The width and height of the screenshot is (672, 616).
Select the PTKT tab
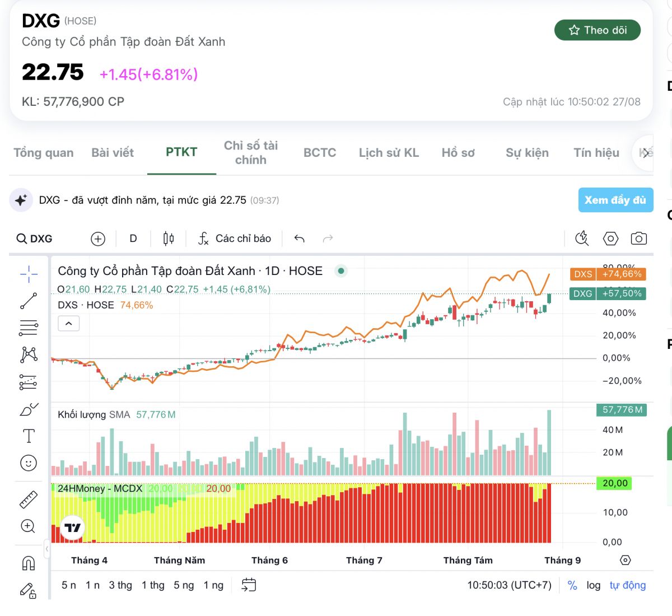click(181, 152)
